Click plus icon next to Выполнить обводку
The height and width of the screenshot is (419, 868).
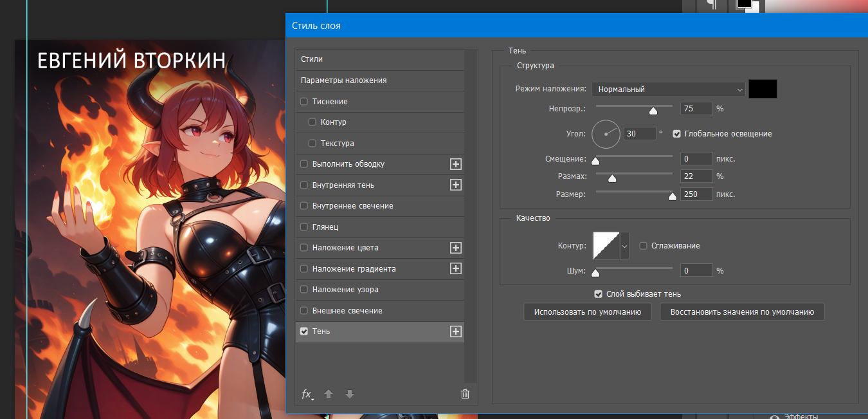456,164
